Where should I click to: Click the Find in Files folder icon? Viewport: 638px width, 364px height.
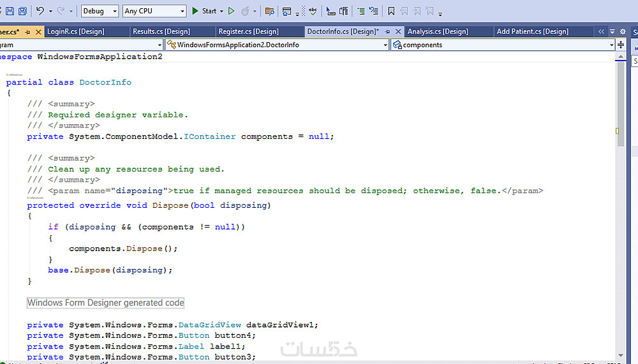(x=269, y=11)
